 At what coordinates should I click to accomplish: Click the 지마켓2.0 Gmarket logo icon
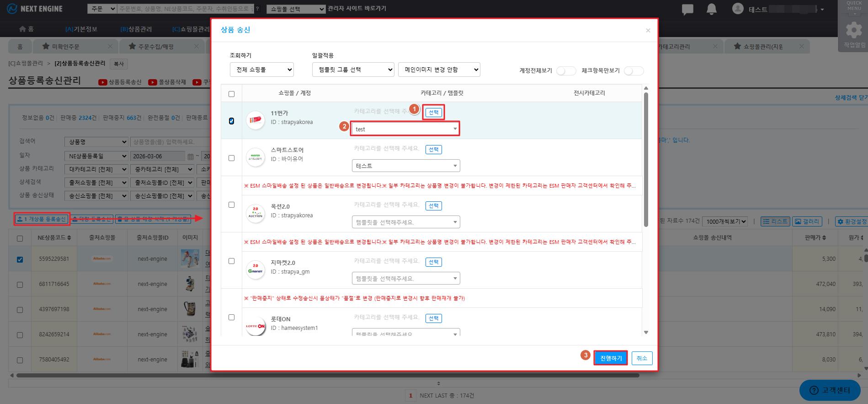(255, 269)
